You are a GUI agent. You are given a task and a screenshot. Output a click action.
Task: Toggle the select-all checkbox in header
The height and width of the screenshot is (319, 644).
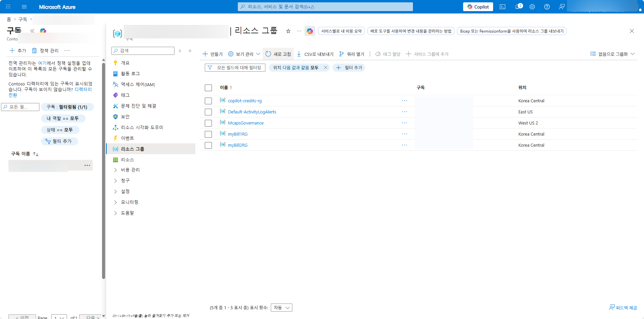tap(208, 88)
